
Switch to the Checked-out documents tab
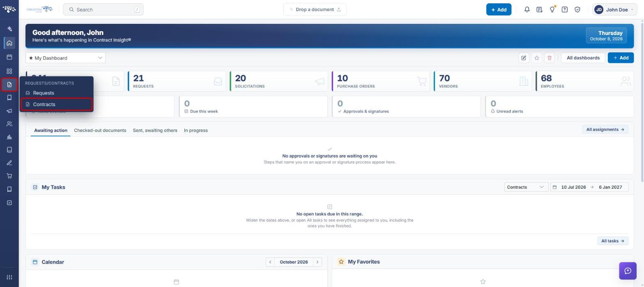pos(100,130)
